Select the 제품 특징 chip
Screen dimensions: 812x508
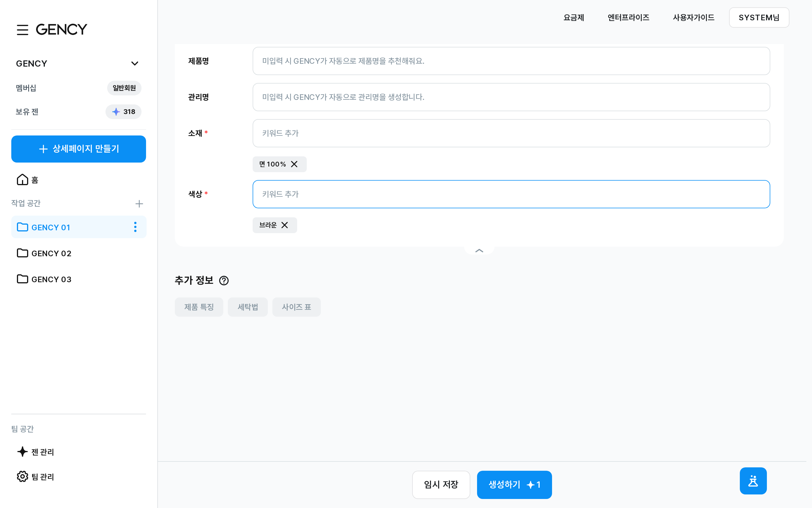click(199, 307)
